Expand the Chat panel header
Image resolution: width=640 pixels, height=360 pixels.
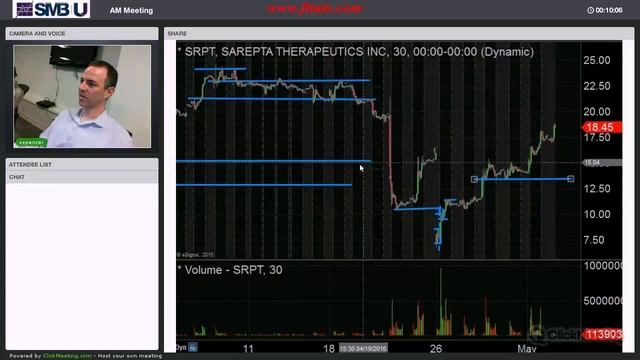82,177
